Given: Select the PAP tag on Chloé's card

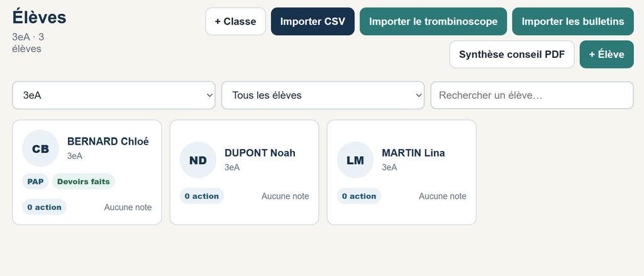Looking at the screenshot, I should [35, 182].
